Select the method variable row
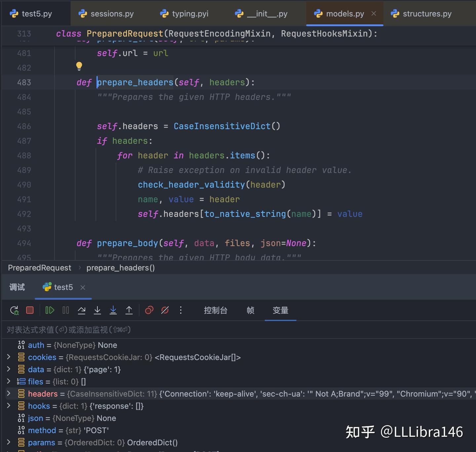 238,430
